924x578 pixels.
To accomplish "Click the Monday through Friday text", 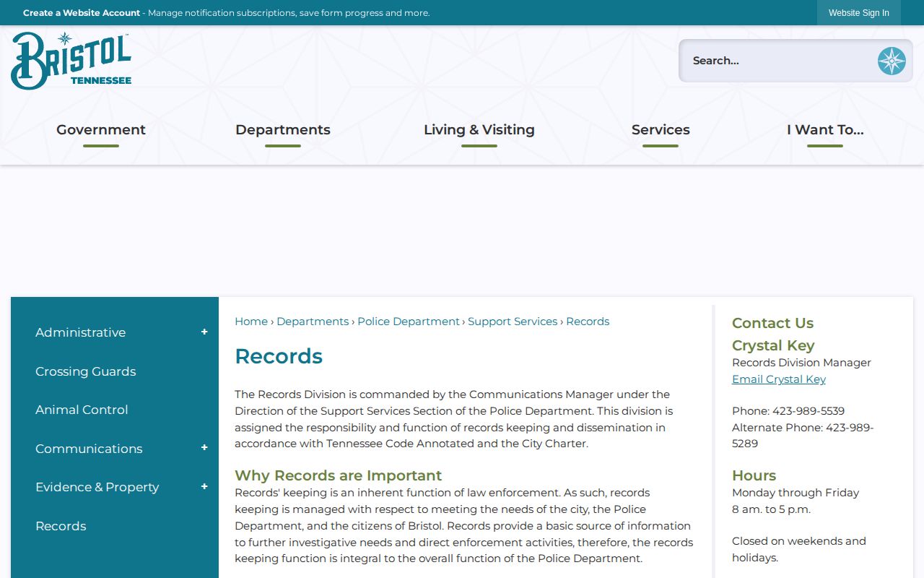I will [x=796, y=493].
